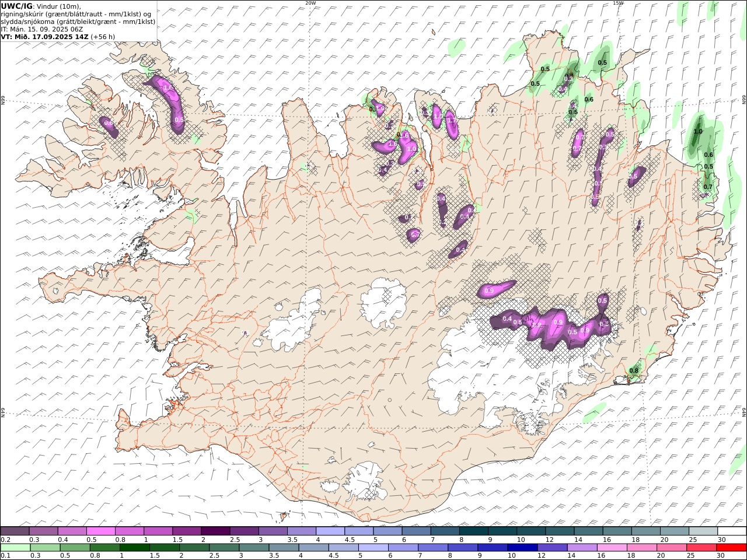The width and height of the screenshot is (747, 560).
Task: Click the pale grey upper swatch between 20 and 25
Action: pos(675,531)
